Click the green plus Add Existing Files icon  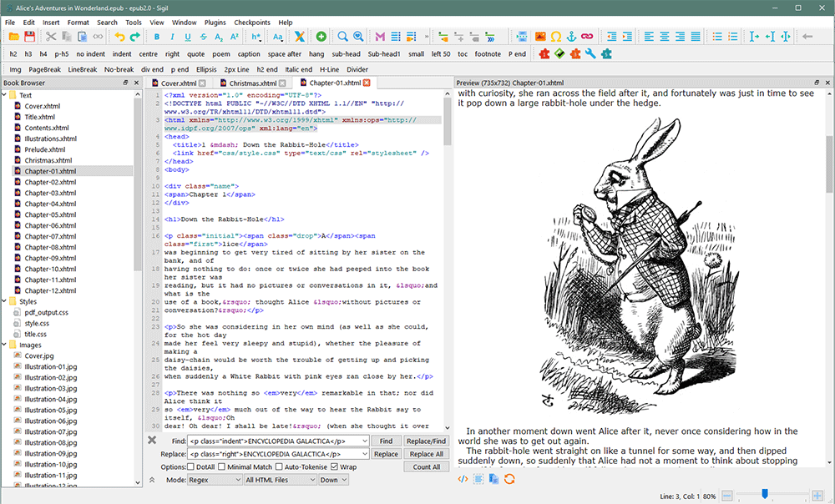pyautogui.click(x=321, y=37)
